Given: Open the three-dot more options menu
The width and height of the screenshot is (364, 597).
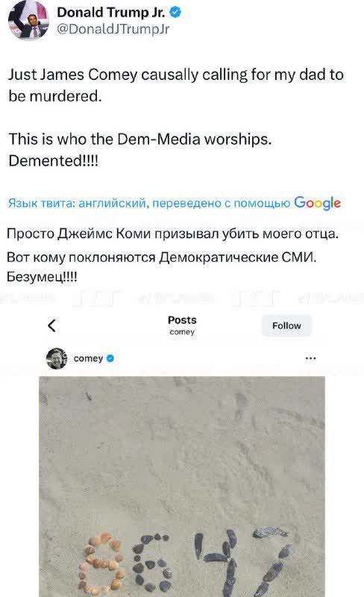Looking at the screenshot, I should [311, 358].
